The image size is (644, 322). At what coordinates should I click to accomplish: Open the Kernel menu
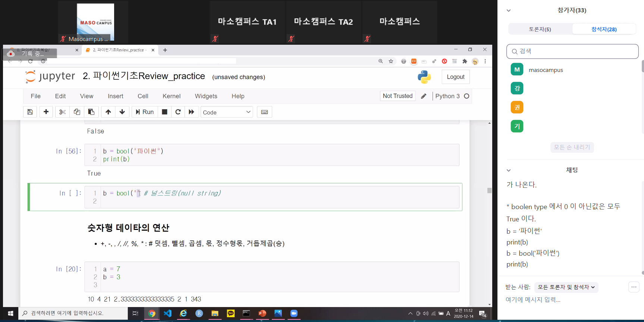[171, 96]
